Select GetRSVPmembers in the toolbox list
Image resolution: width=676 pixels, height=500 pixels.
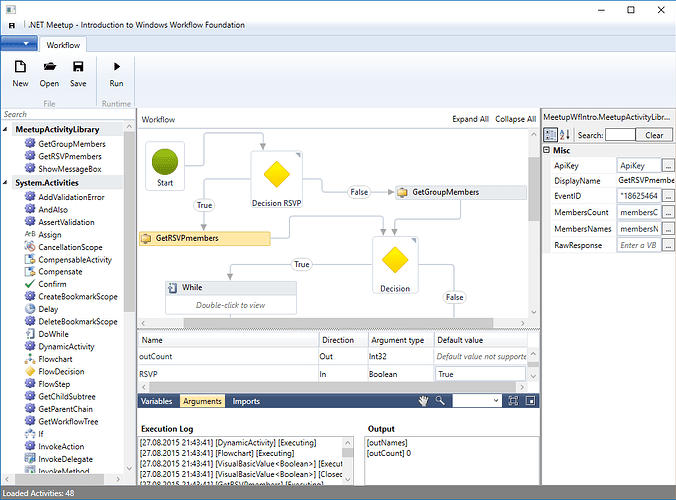[x=70, y=156]
